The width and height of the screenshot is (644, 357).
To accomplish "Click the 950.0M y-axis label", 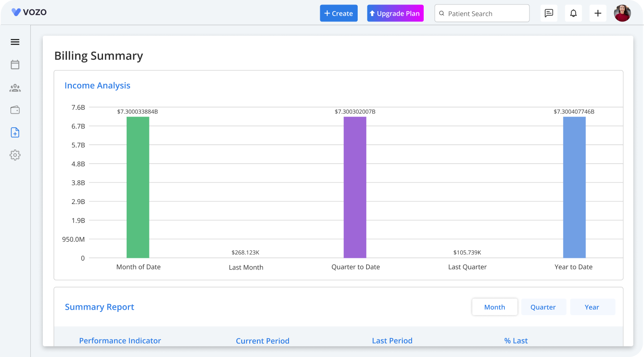I will 73,239.
